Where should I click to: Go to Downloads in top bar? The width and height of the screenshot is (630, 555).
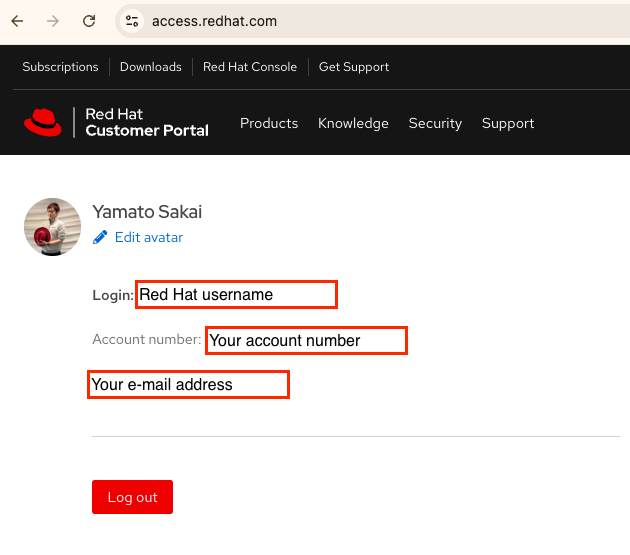pyautogui.click(x=150, y=67)
